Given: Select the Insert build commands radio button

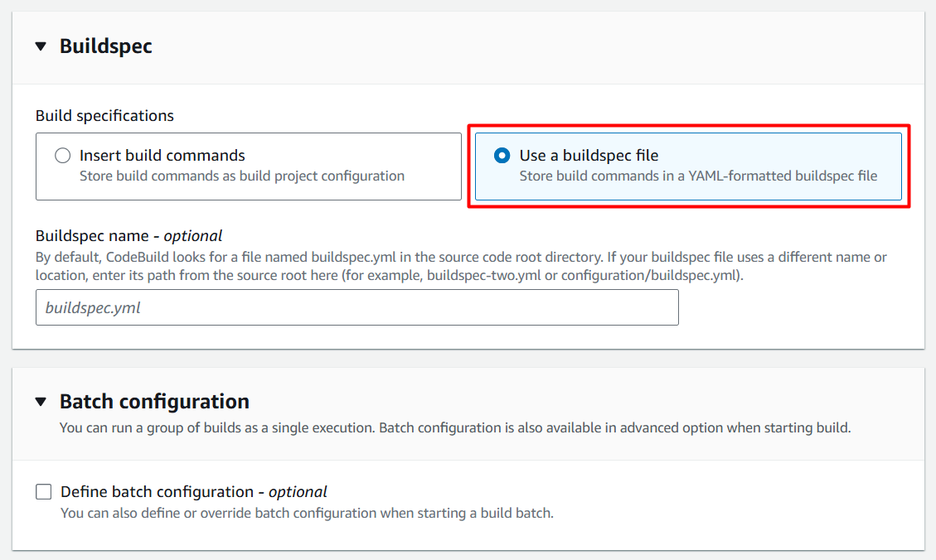Looking at the screenshot, I should 62,156.
